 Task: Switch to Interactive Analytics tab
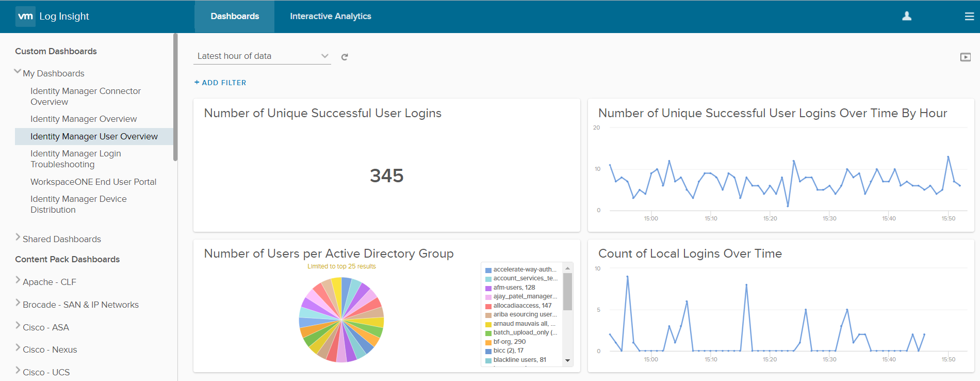[331, 17]
